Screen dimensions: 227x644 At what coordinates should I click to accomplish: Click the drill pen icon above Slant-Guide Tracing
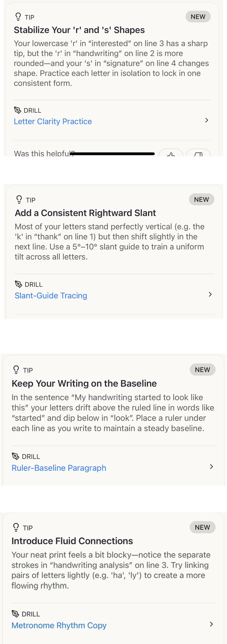(x=19, y=284)
